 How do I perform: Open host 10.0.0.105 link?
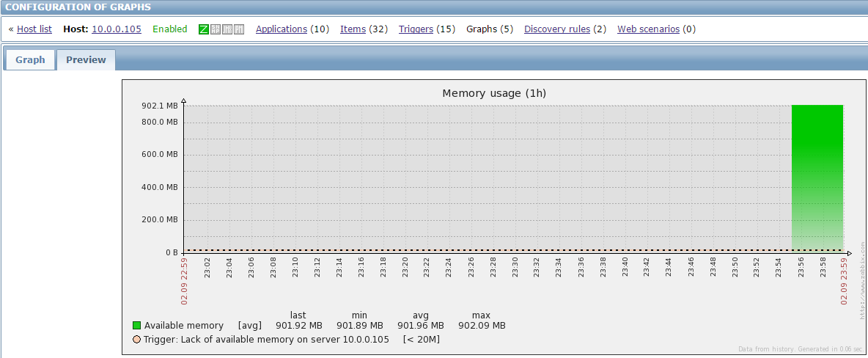click(x=117, y=29)
